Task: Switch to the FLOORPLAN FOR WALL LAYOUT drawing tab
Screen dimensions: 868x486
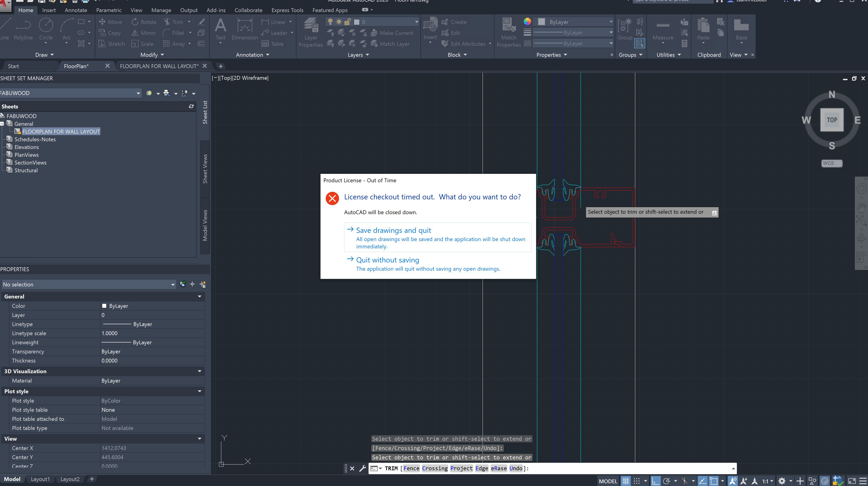Action: click(159, 66)
